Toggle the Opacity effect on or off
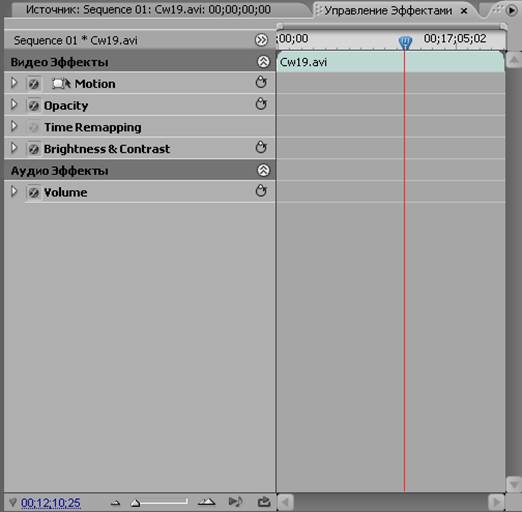Image resolution: width=522 pixels, height=512 pixels. click(x=33, y=106)
